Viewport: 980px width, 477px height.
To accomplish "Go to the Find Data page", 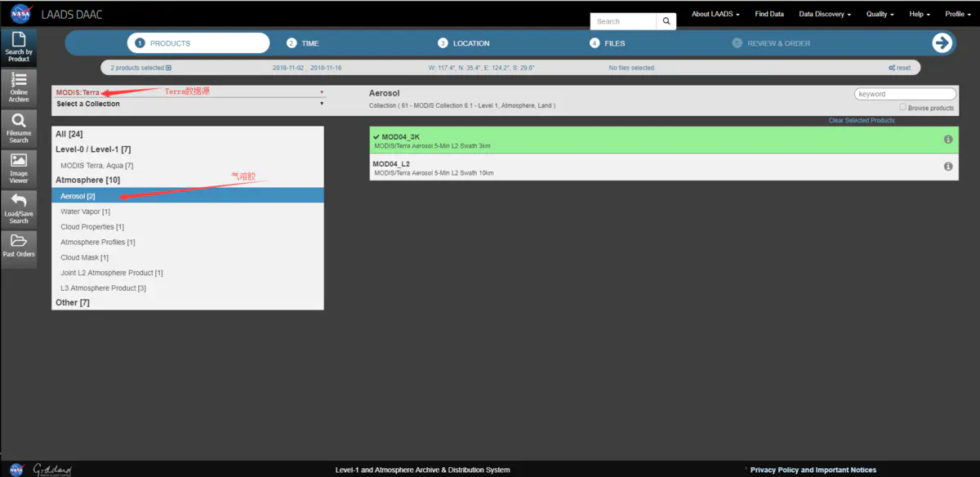I will point(769,14).
